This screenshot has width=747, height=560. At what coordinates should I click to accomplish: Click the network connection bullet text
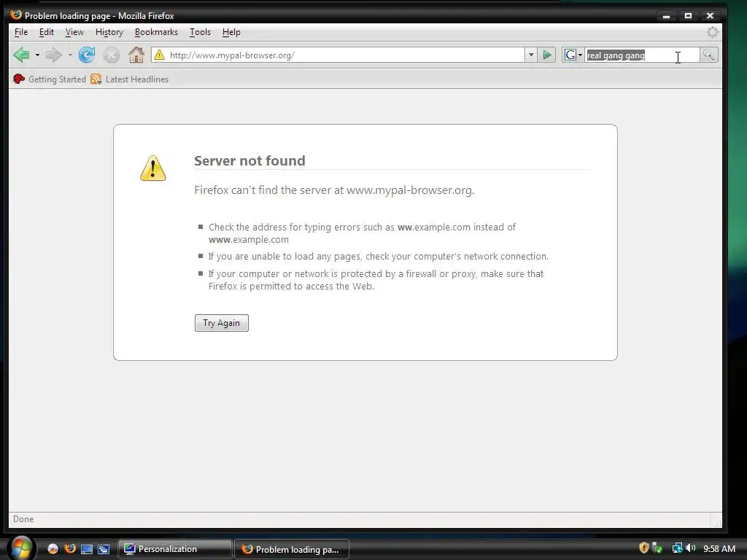(x=379, y=256)
